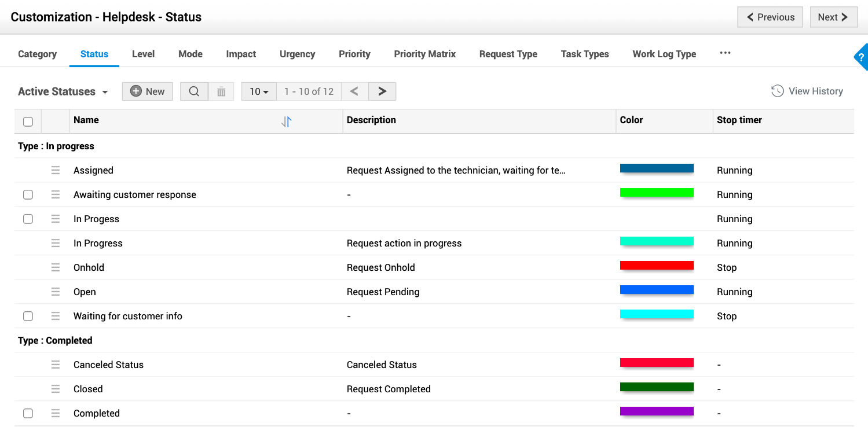This screenshot has height=427, width=868.
Task: Click the blue help question mark icon
Action: coord(861,57)
